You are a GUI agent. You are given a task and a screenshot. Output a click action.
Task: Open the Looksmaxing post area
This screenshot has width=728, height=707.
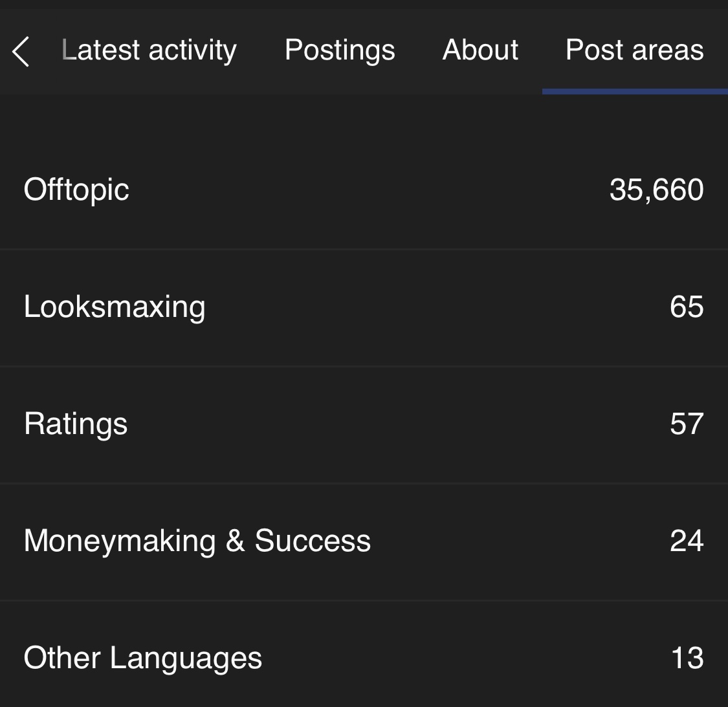[x=115, y=307]
